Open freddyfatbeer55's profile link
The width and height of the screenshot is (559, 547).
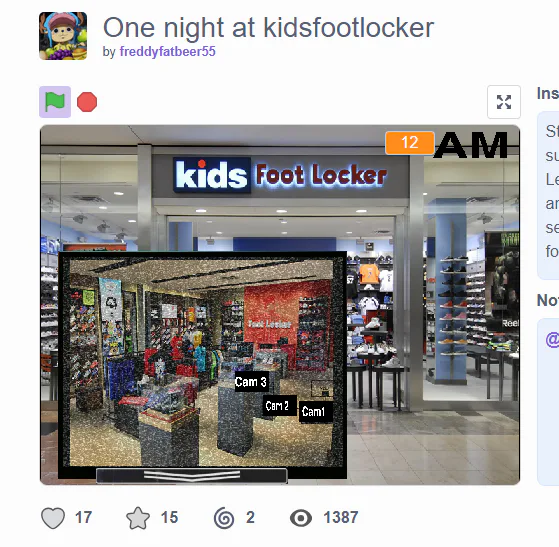168,51
